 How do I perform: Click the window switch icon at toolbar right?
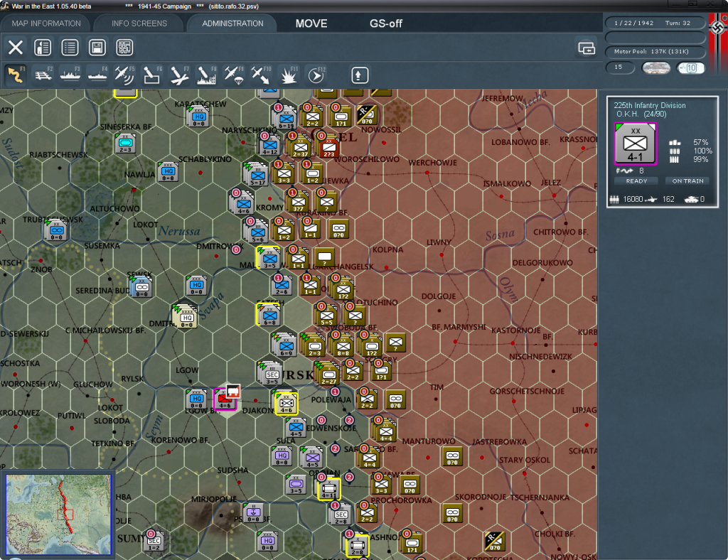tap(587, 48)
